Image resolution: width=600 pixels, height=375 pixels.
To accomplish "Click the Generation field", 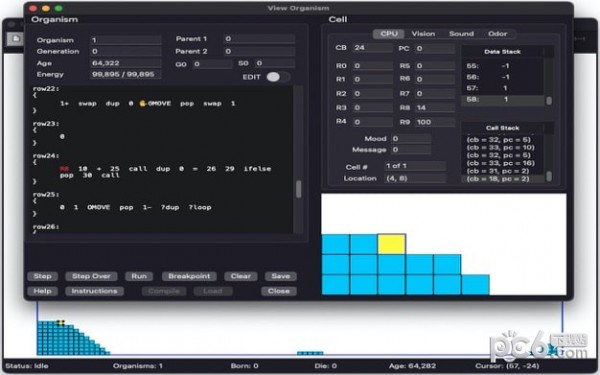I will pyautogui.click(x=126, y=51).
